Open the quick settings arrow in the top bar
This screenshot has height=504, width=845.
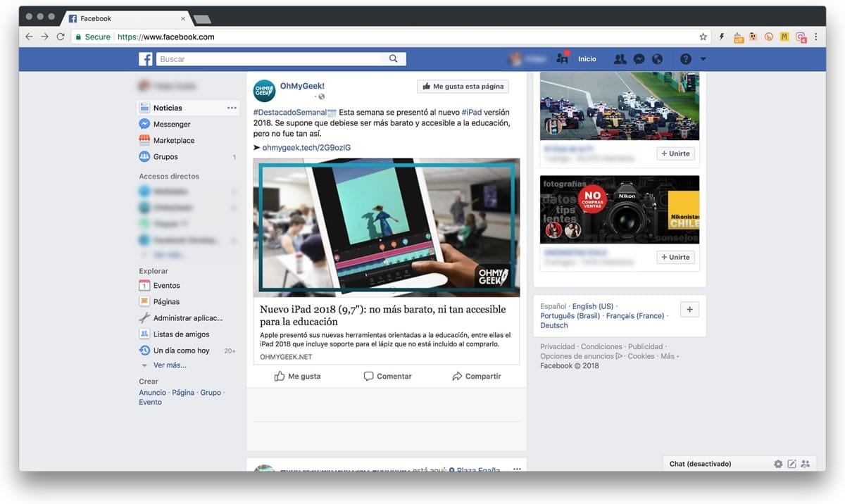coord(702,59)
